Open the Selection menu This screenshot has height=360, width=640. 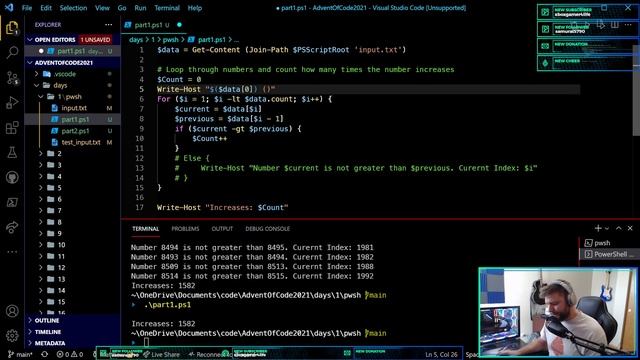[73, 8]
